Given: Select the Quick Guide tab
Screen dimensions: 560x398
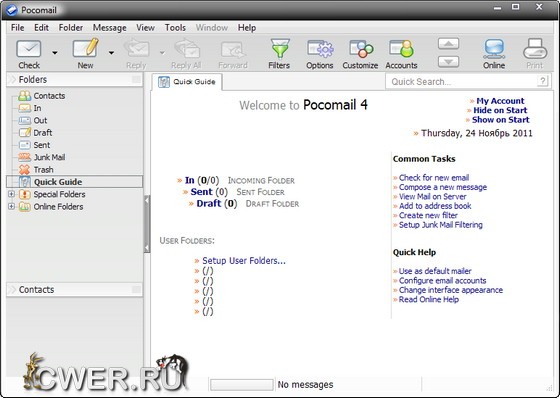Looking at the screenshot, I should [187, 82].
